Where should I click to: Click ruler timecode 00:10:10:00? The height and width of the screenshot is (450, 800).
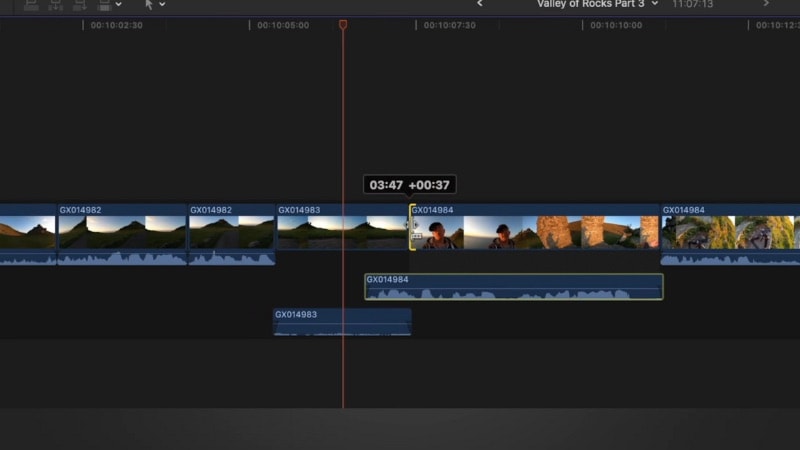click(x=616, y=25)
